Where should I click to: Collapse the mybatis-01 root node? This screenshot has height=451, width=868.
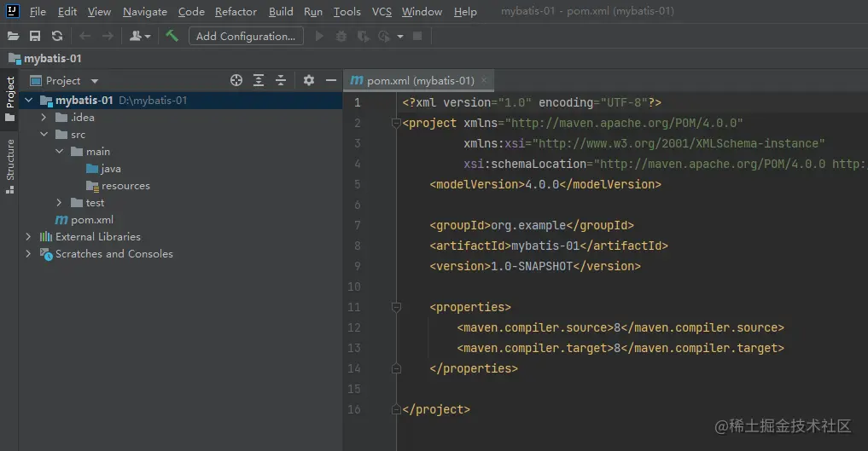coord(29,100)
